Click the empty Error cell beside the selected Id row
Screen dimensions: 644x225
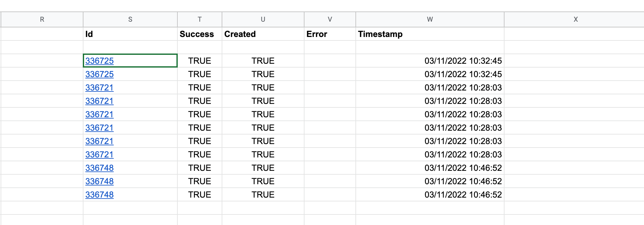point(330,61)
